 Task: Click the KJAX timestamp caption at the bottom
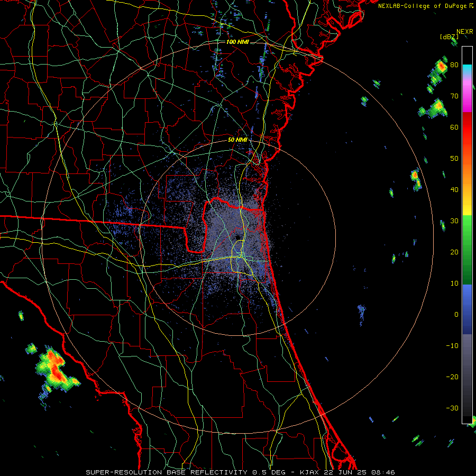click(x=240, y=472)
